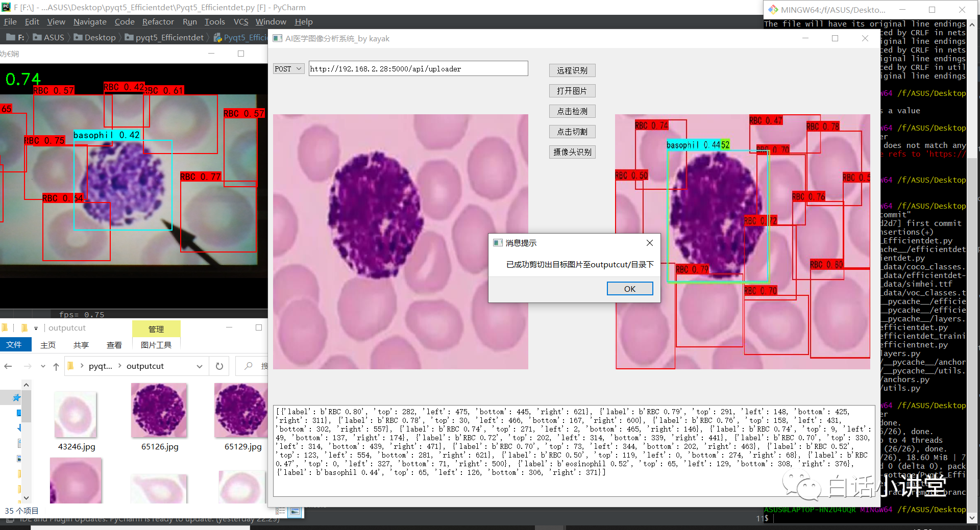Click the AI medical app window icon

pyautogui.click(x=278, y=39)
